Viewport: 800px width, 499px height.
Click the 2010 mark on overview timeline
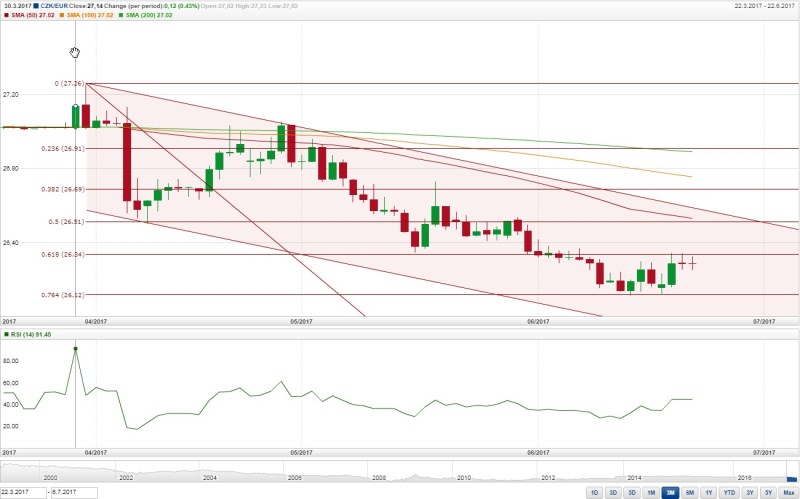[x=463, y=478]
